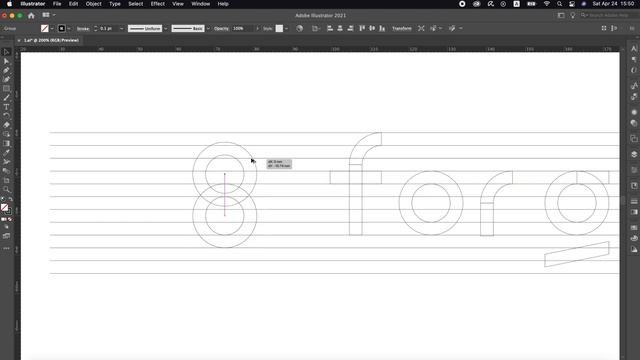Image resolution: width=640 pixels, height=360 pixels.
Task: Open macOS Spotlight search icon
Action: tap(559, 4)
